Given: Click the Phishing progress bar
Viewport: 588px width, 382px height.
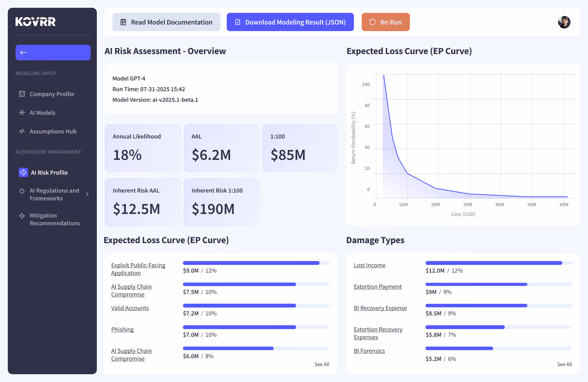Looking at the screenshot, I should (256, 327).
